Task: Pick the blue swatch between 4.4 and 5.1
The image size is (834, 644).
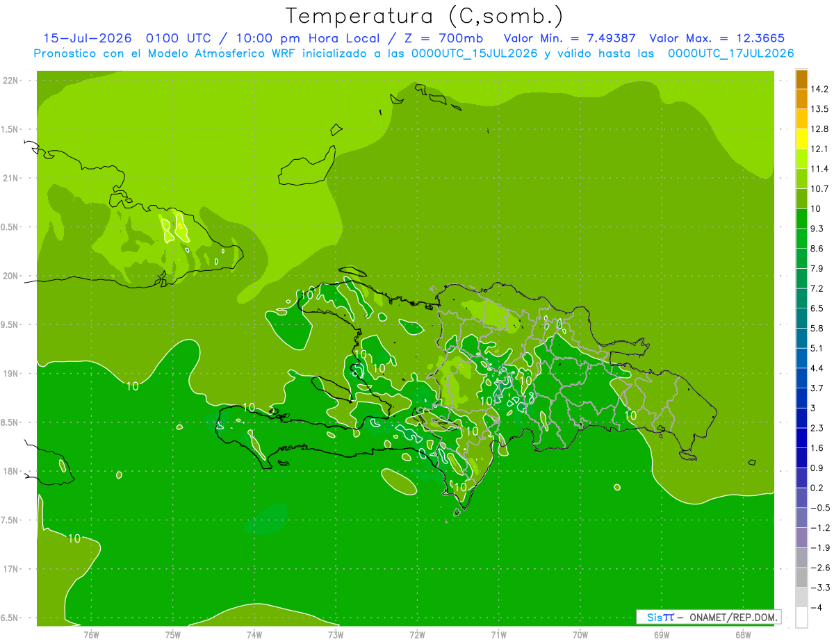Action: pos(801,358)
